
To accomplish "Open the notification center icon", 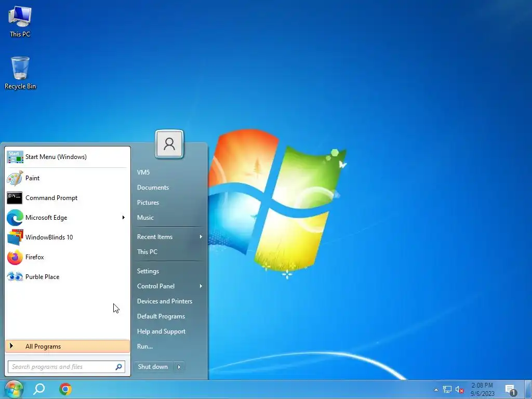I will click(511, 390).
